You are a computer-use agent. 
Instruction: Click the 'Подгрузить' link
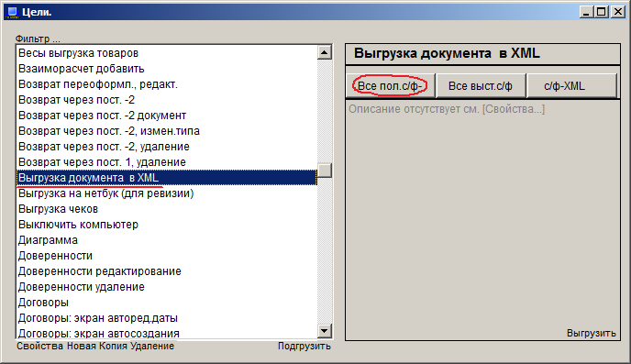(304, 346)
